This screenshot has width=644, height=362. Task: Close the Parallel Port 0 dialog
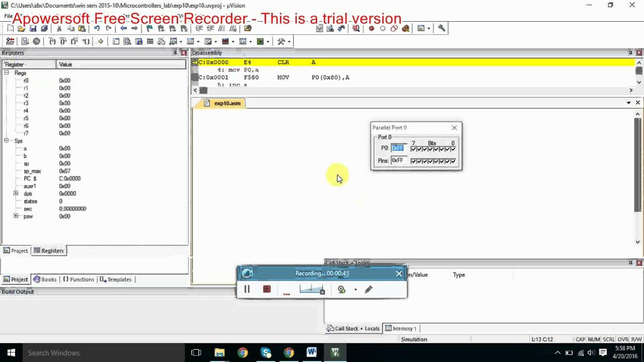454,128
